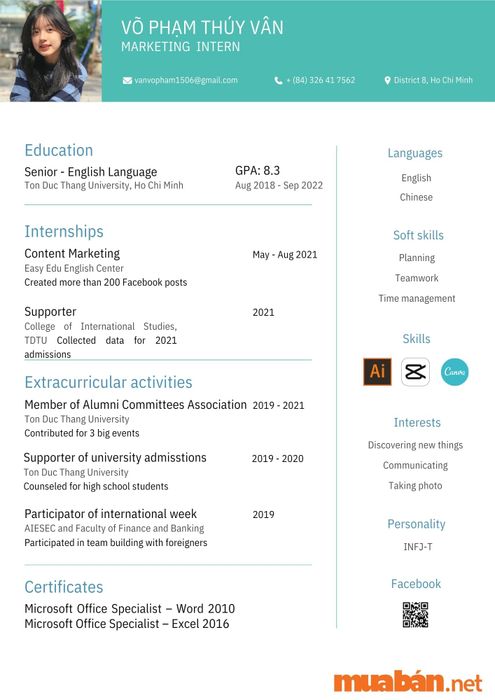
Task: Select the Certificates section heading
Action: click(x=64, y=587)
